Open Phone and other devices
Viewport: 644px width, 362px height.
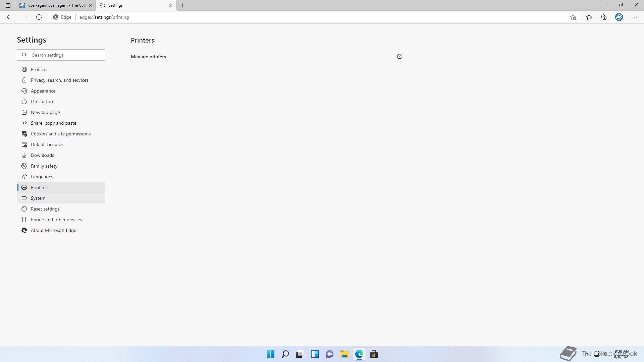pos(61,220)
